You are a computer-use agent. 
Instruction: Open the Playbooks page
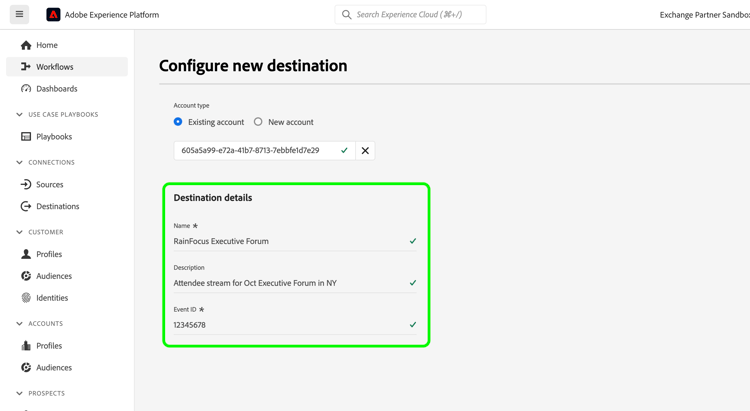pos(54,137)
